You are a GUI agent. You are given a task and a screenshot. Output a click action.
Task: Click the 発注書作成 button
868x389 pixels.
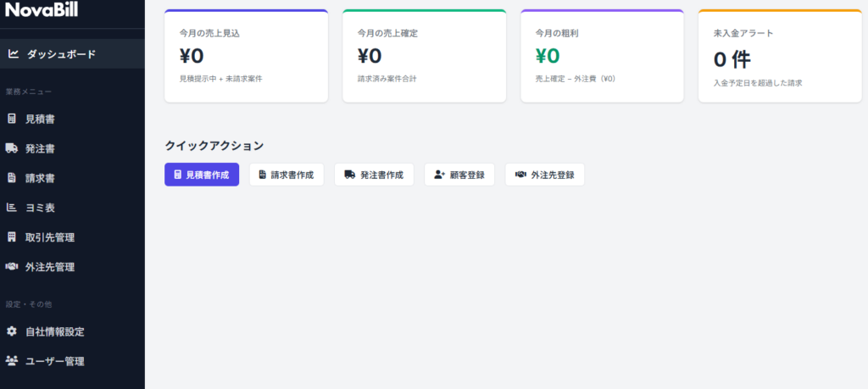point(374,175)
